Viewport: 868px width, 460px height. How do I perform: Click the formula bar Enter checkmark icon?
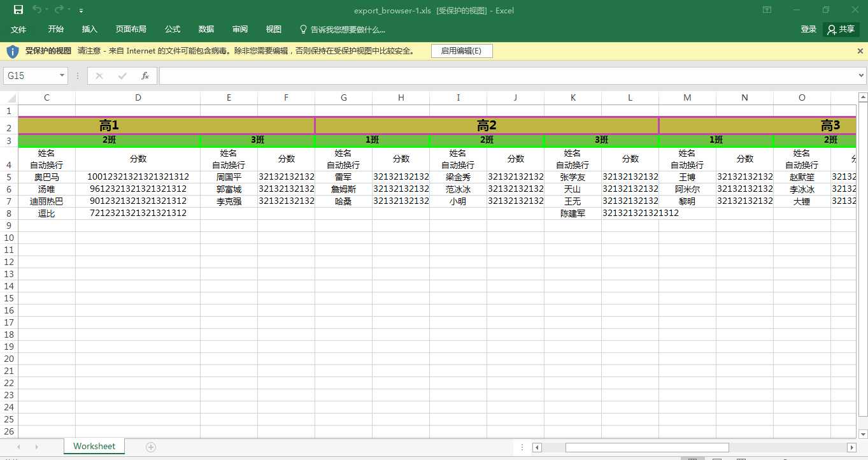[122, 76]
